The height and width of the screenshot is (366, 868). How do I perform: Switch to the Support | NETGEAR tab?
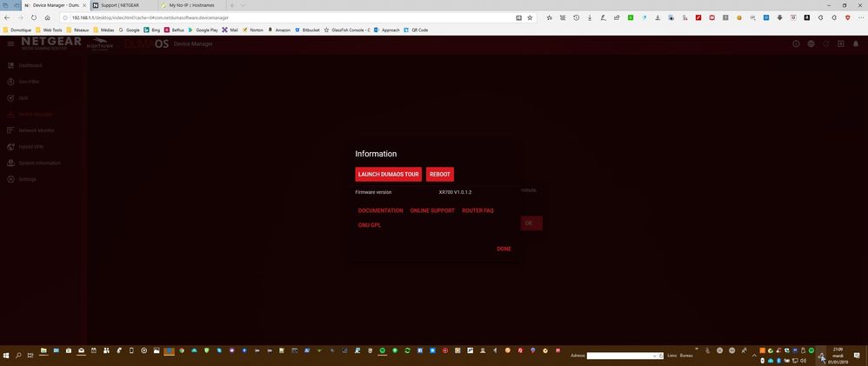[x=123, y=5]
